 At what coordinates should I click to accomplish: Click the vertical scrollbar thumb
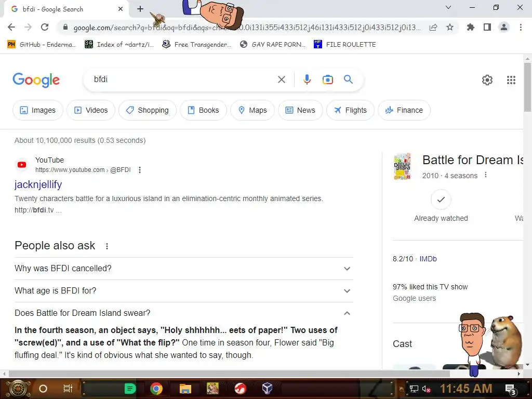tap(527, 87)
